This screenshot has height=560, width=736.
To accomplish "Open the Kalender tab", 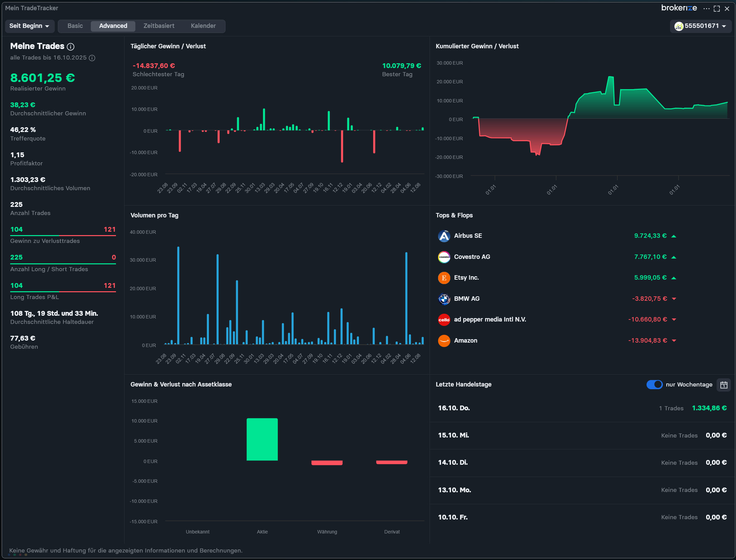I will pos(203,26).
